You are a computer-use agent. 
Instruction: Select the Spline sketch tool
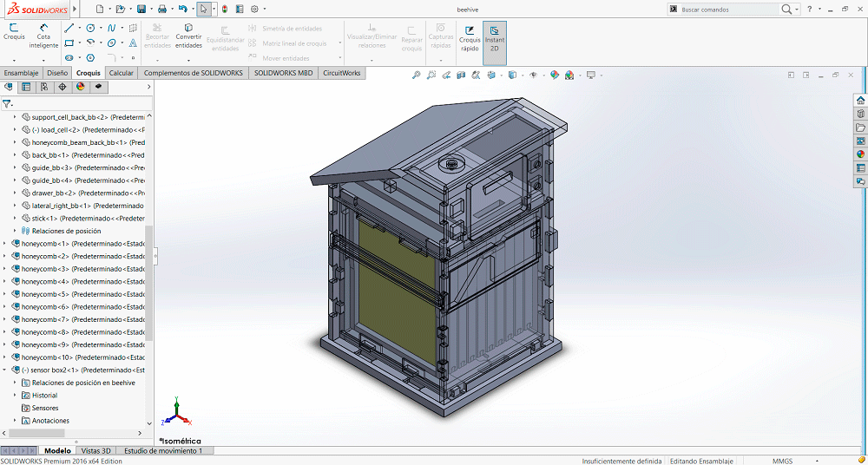point(112,29)
